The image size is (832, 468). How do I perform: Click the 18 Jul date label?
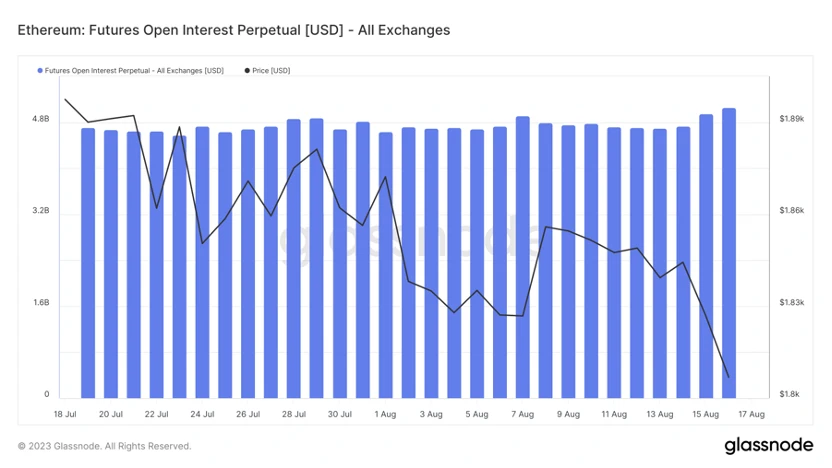point(65,414)
